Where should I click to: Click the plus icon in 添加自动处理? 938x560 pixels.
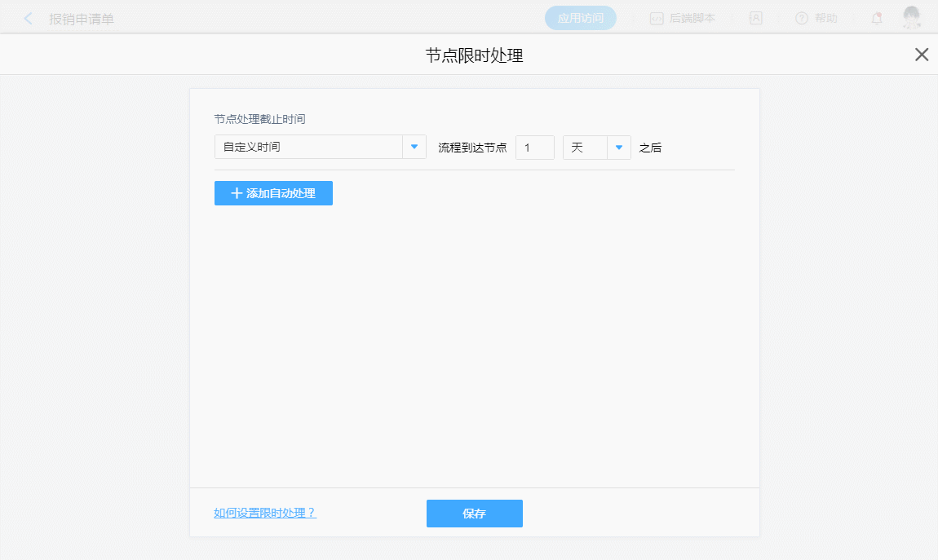(x=237, y=193)
